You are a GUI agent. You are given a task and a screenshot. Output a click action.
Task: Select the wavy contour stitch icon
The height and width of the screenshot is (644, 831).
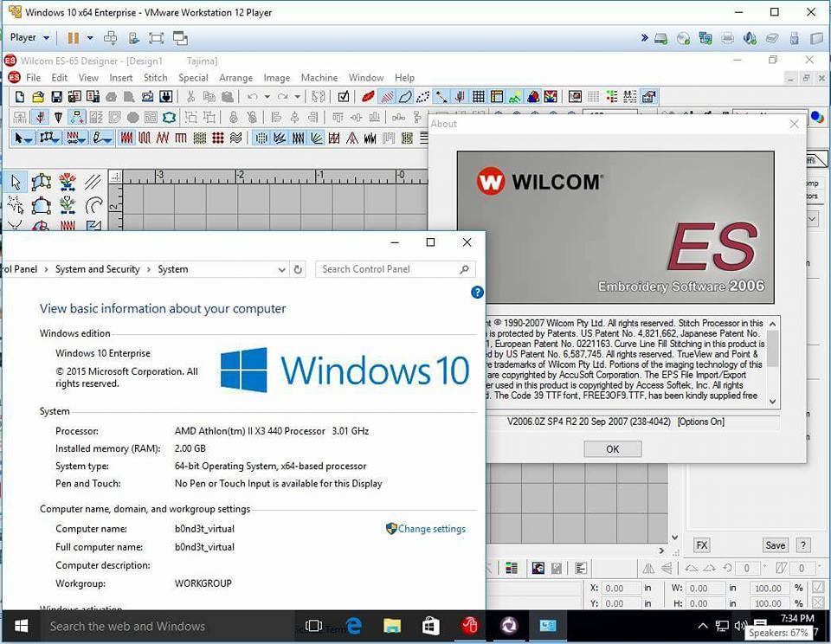click(235, 138)
